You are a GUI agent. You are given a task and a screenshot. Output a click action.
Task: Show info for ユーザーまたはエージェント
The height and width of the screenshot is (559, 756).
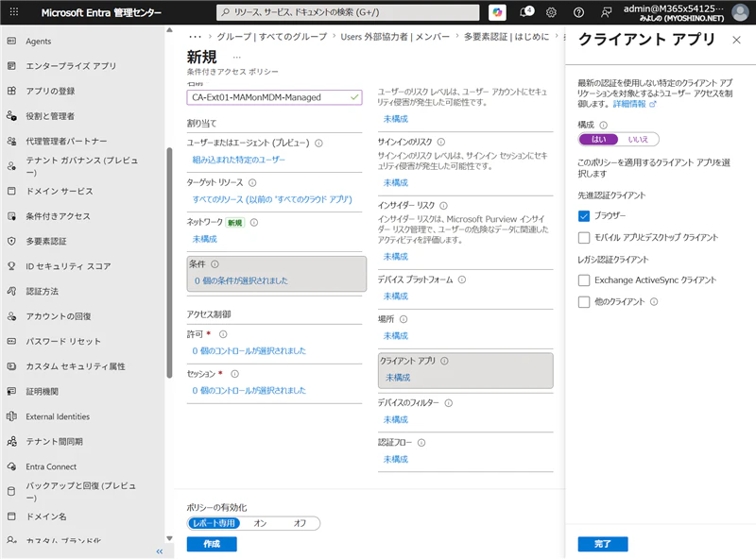tap(318, 144)
